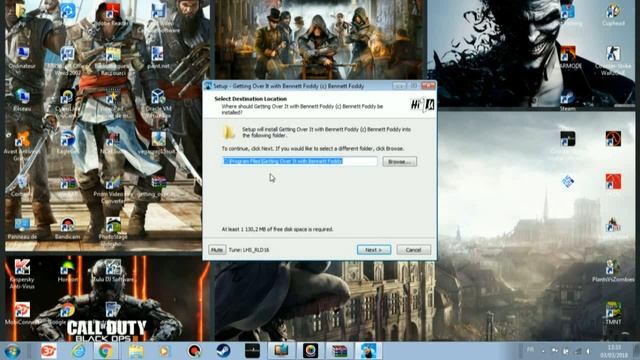Screen dimensions: 640x360
Task: Click the taskbar clock and date
Action: [x=614, y=351]
